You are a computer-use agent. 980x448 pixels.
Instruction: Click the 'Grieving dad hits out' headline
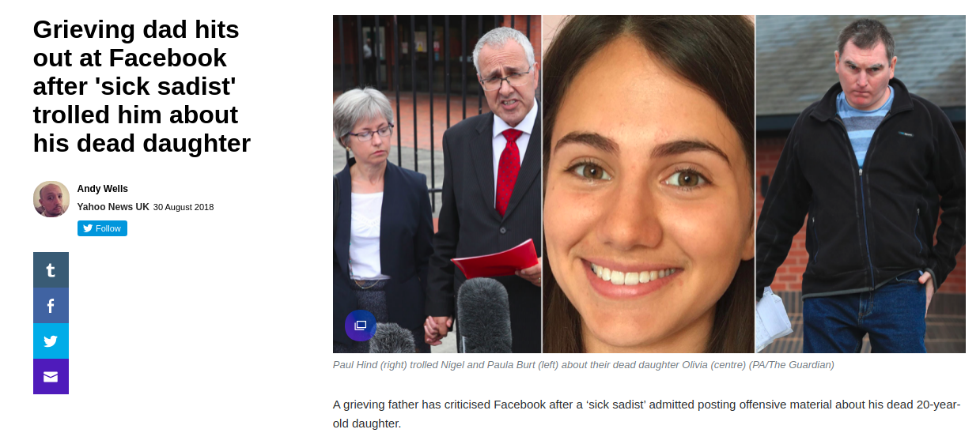pos(142,87)
